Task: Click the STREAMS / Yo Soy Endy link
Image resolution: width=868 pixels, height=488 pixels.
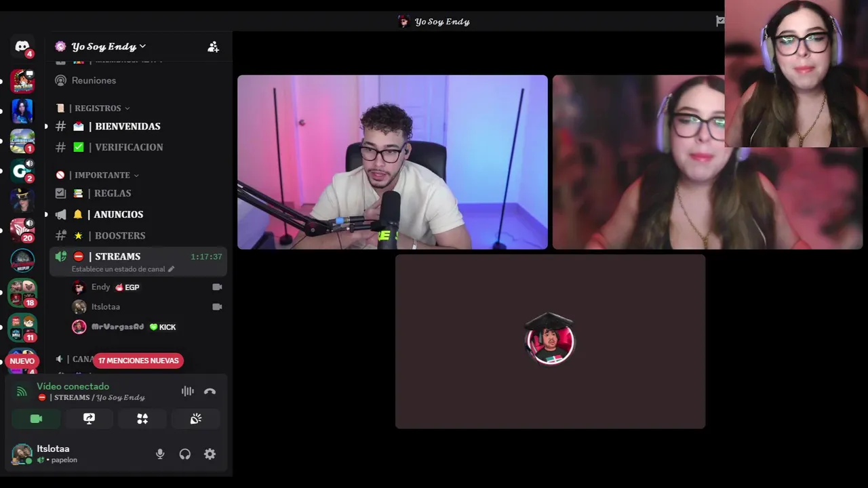Action: [92, 397]
